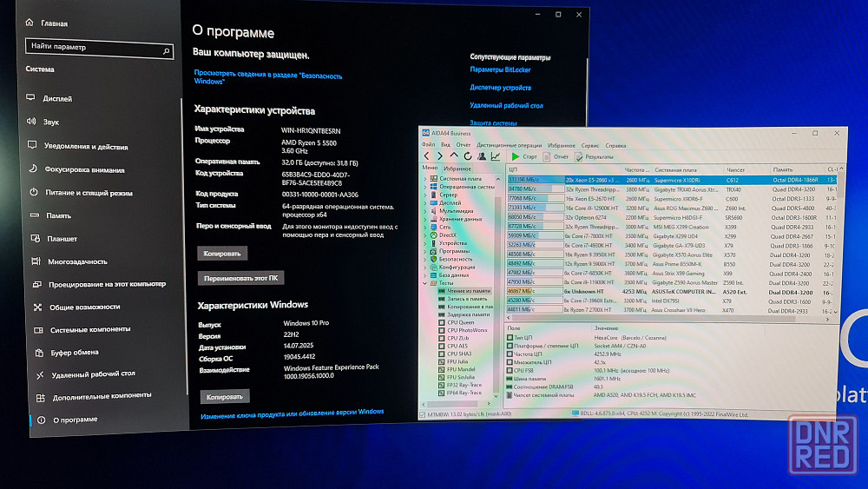
Task: Expand Хранение данных tree node
Action: tap(425, 219)
